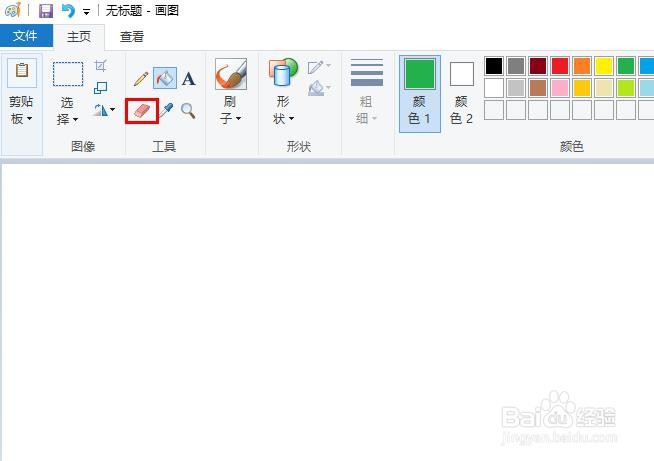
Task: Pick the yellow color swatch
Action: [x=604, y=66]
